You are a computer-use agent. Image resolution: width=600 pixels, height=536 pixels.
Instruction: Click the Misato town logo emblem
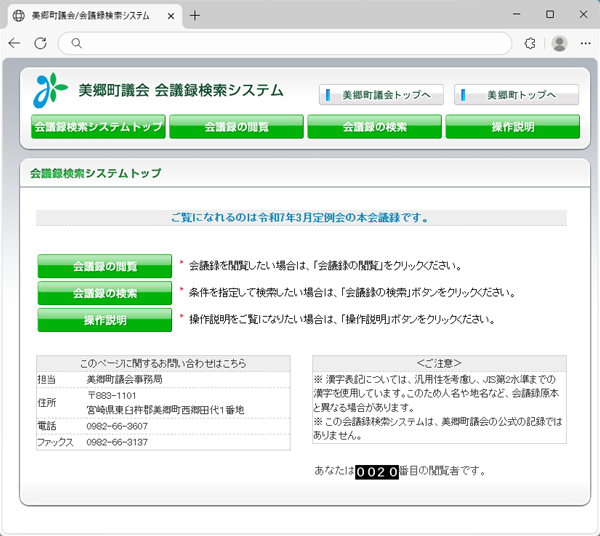tap(50, 90)
